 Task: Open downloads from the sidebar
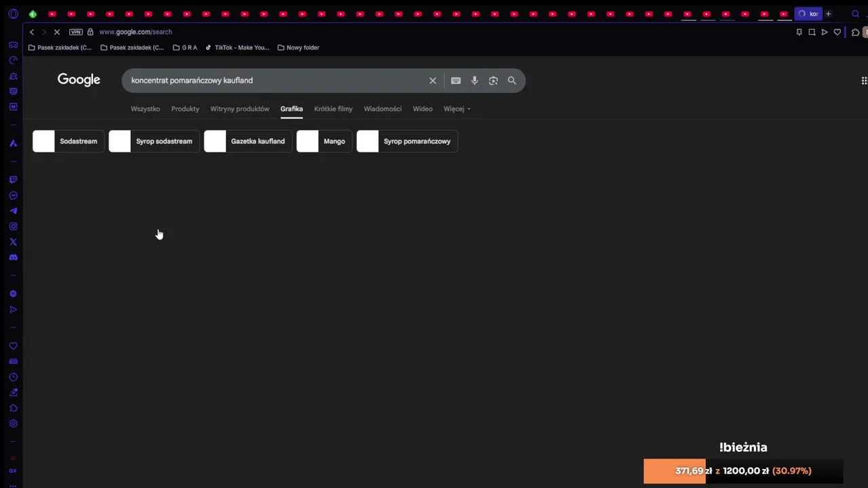tap(13, 392)
